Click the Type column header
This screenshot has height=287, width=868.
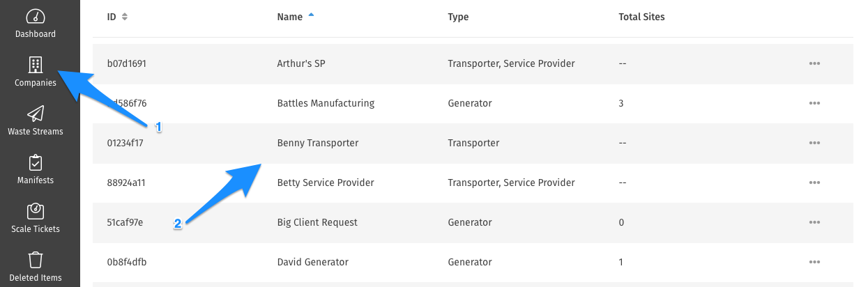(458, 17)
